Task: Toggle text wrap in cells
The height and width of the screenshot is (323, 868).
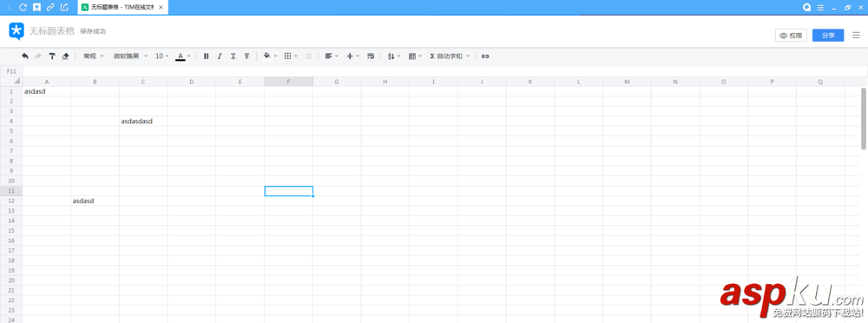Action: 371,56
